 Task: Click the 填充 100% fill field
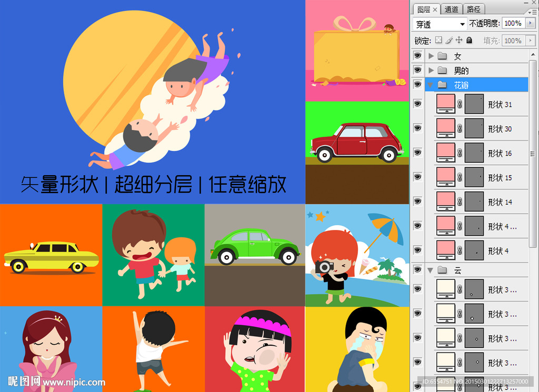(x=514, y=41)
